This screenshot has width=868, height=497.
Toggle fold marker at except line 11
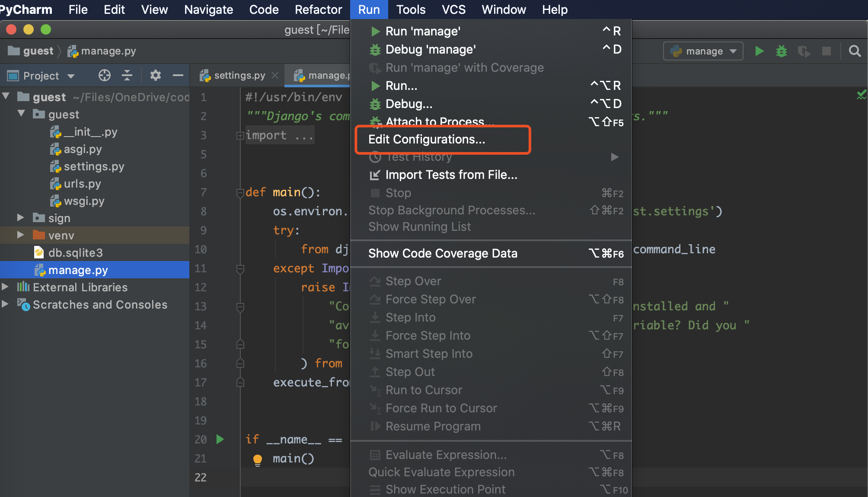[240, 269]
